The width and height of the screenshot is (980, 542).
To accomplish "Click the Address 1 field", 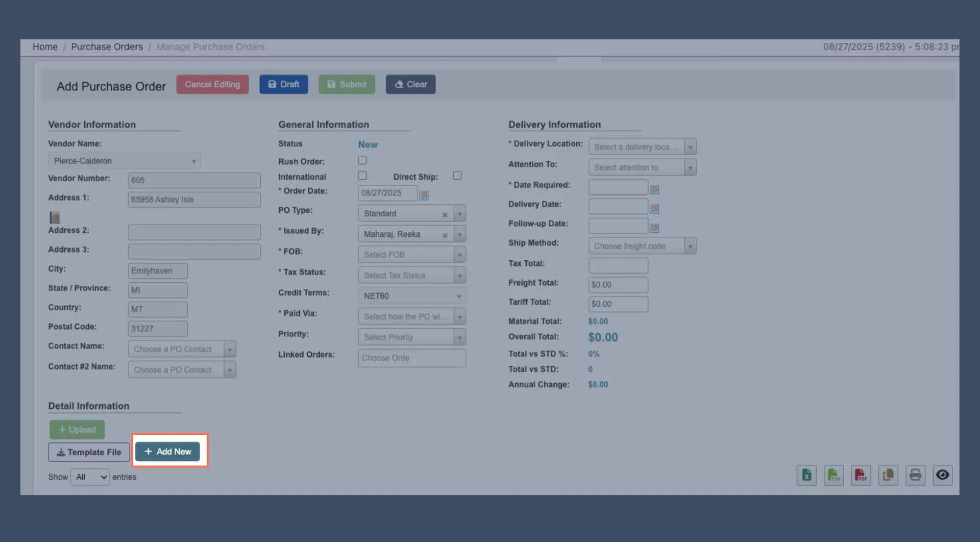I will (194, 200).
